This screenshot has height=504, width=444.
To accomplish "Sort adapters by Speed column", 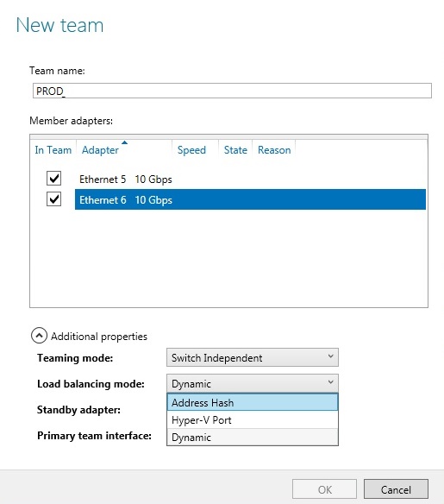I will pos(191,150).
